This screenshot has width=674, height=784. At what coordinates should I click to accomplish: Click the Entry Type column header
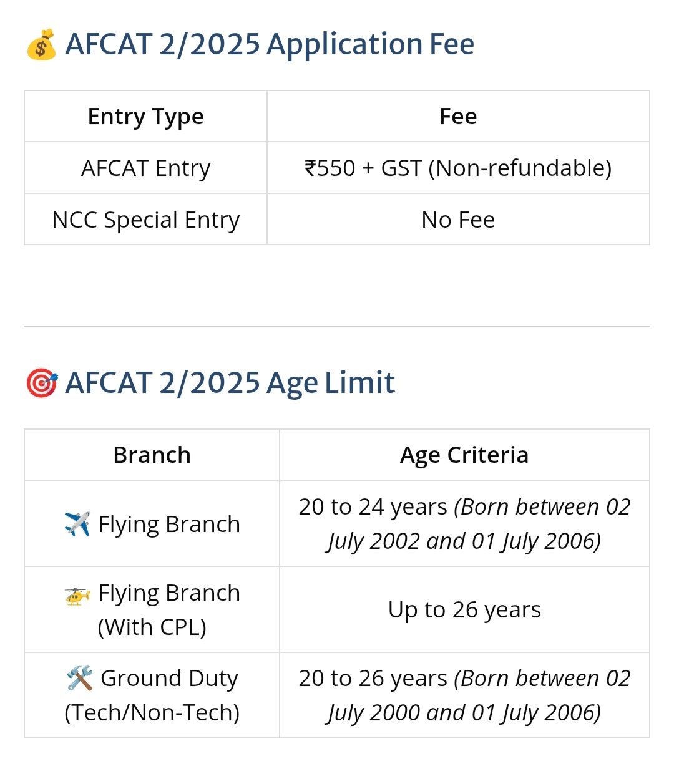pos(146,117)
